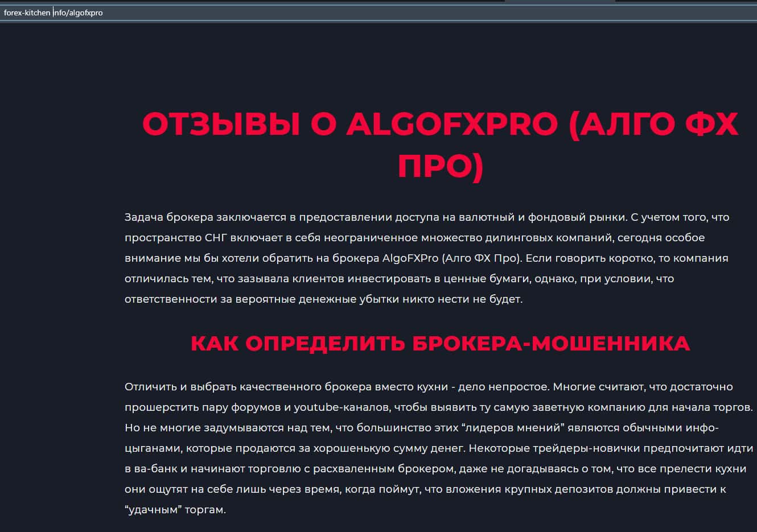The width and height of the screenshot is (757, 532).
Task: Click the word "СНГ" in the first paragraph
Action: coord(216,238)
